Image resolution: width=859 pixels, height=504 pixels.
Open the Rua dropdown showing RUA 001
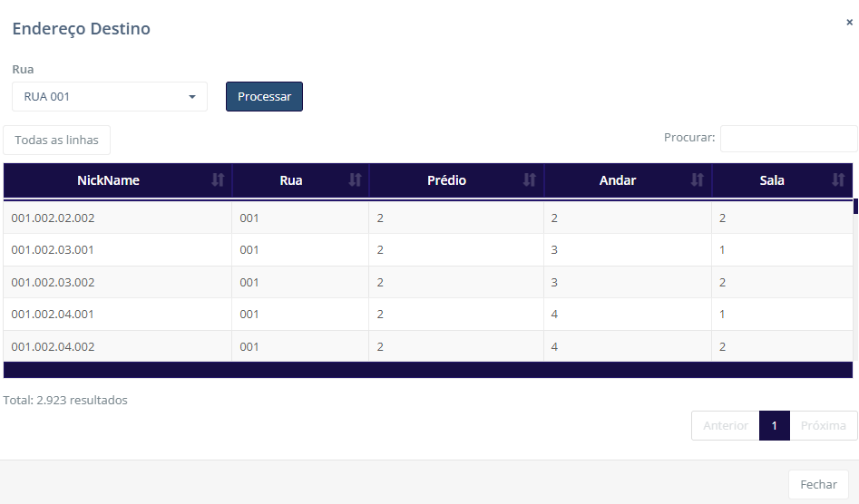click(x=110, y=97)
